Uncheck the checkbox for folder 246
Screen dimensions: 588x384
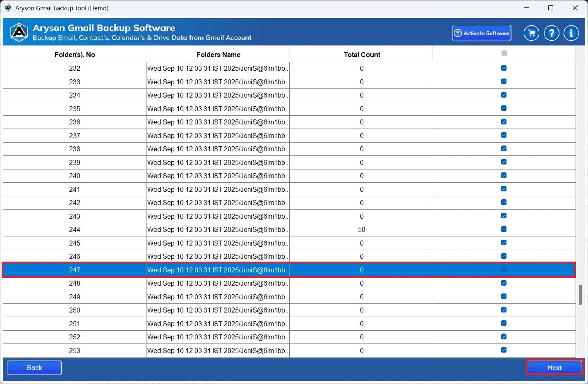coord(504,256)
